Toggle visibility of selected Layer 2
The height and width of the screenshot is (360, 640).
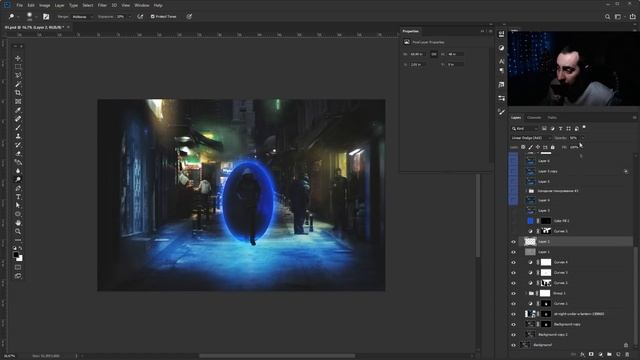click(513, 242)
